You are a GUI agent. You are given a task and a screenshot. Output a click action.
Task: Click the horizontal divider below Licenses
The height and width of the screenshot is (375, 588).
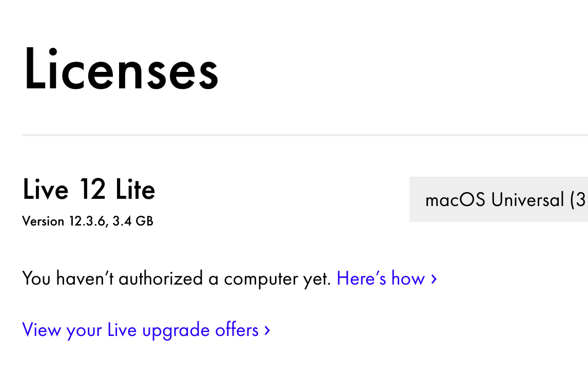pyautogui.click(x=305, y=135)
